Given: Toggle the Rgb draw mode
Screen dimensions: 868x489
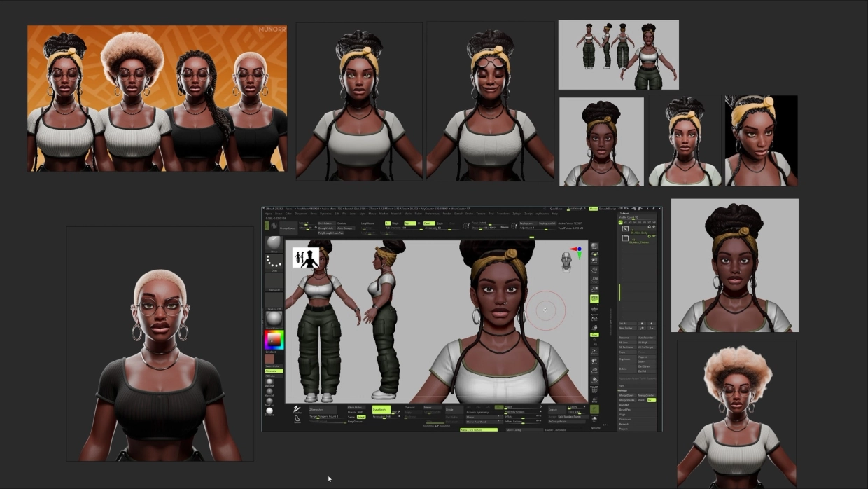Looking at the screenshot, I should 410,223.
